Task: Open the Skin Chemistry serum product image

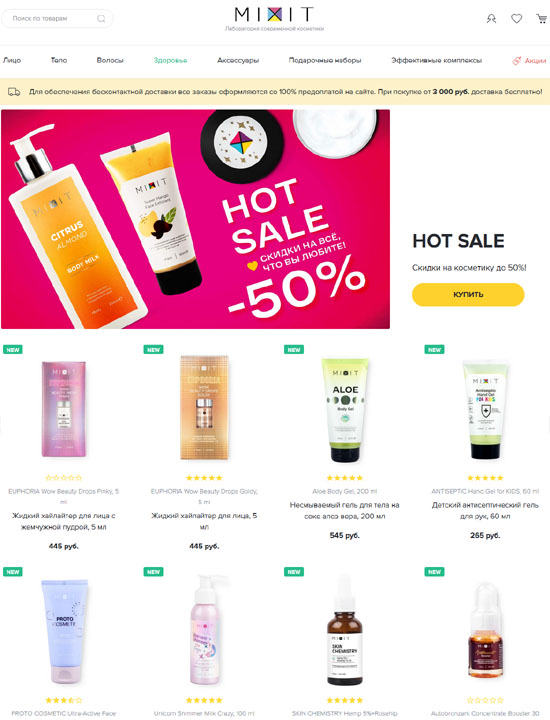Action: pos(344,630)
